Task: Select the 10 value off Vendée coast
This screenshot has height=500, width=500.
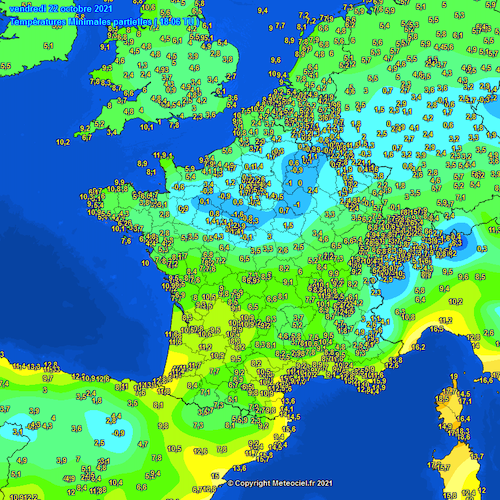Action: [x=145, y=263]
